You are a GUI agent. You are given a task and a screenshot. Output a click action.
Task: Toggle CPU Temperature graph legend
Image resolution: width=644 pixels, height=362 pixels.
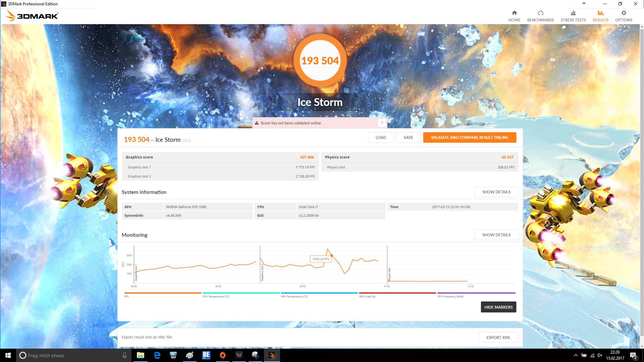click(216, 296)
